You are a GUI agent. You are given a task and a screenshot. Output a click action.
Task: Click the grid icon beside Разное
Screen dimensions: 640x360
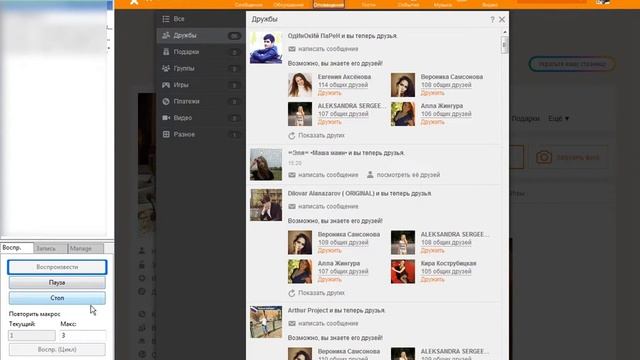click(166, 134)
